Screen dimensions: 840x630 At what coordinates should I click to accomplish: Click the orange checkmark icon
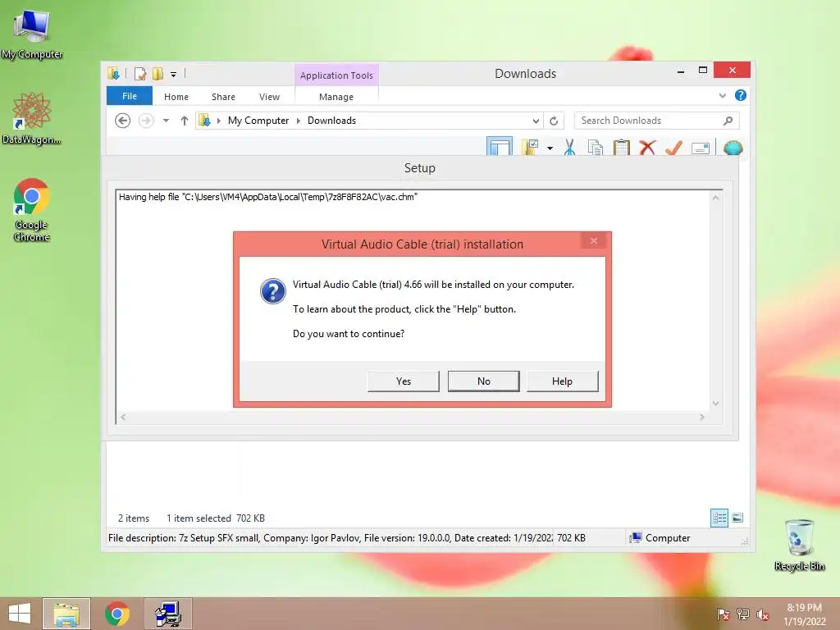[x=673, y=147]
